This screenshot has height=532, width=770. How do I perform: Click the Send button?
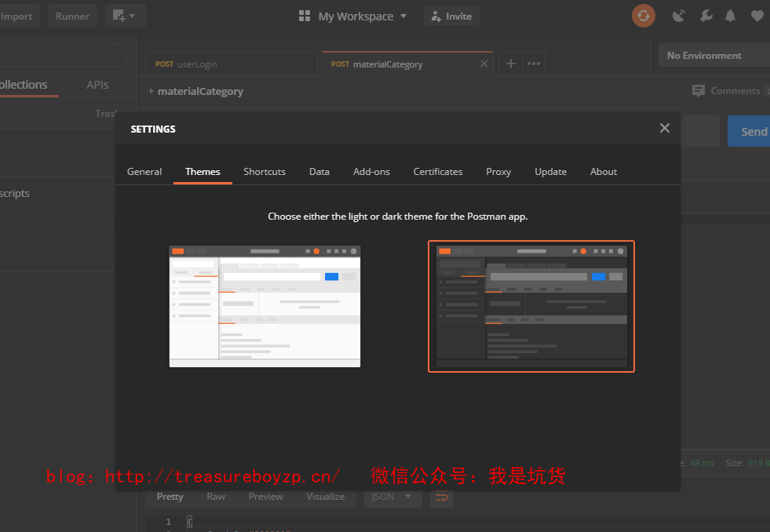750,132
